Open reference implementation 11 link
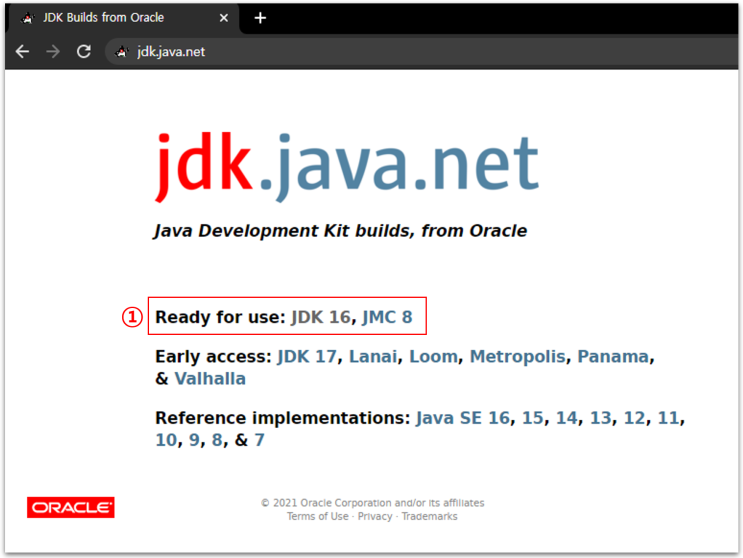This screenshot has width=743, height=558. pyautogui.click(x=669, y=418)
